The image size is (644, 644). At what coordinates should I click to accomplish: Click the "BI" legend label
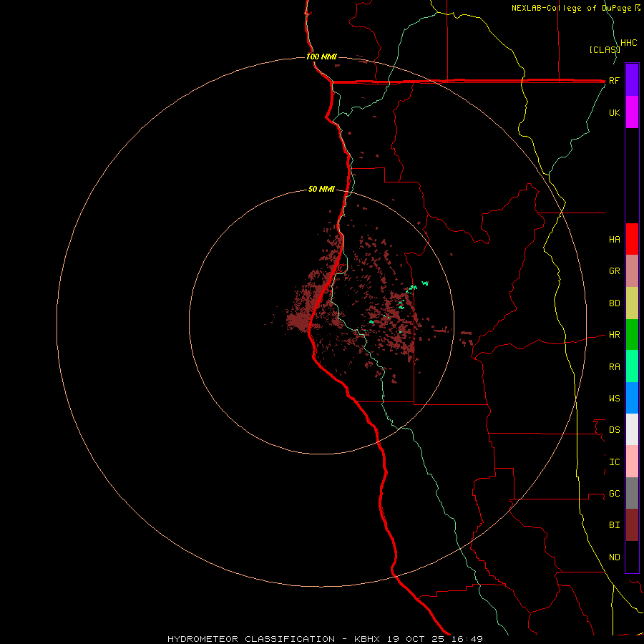[614, 525]
